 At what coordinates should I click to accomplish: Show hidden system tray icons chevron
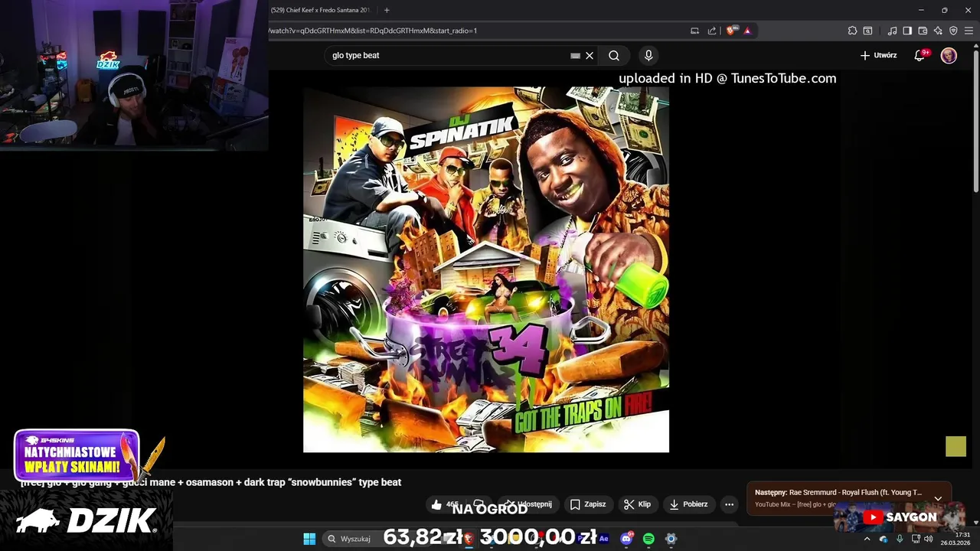pyautogui.click(x=867, y=539)
